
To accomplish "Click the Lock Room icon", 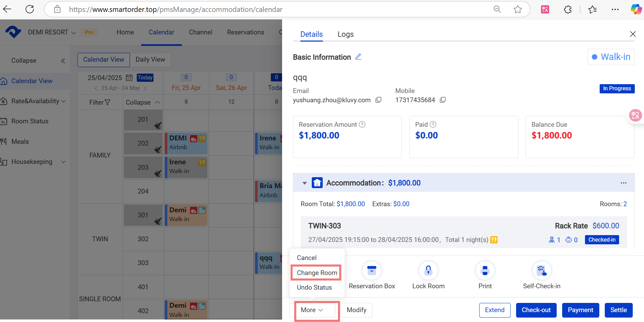I will coord(428,271).
